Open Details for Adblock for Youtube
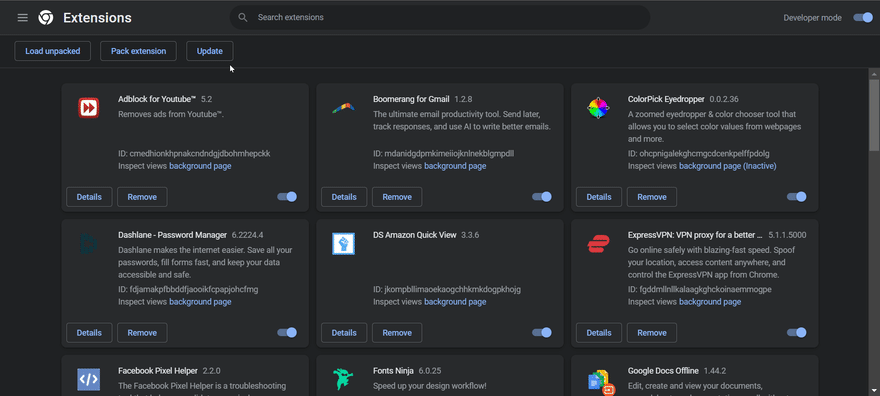The image size is (880, 396). [x=89, y=197]
